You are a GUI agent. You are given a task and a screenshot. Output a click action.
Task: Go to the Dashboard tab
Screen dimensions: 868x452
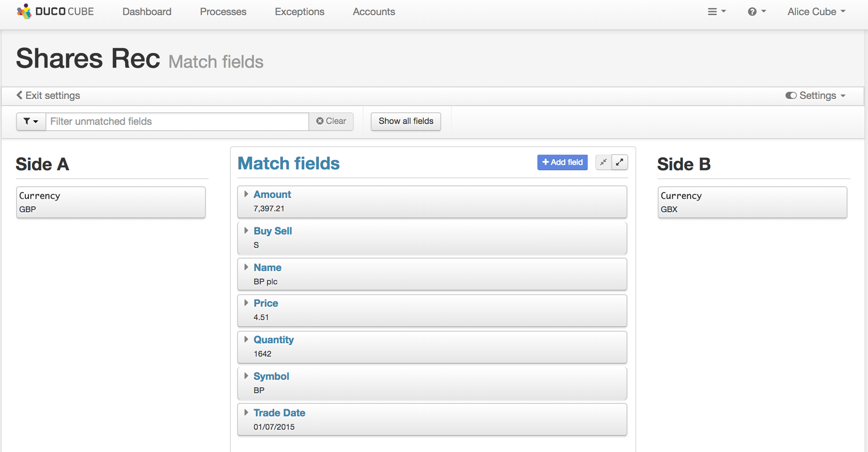click(x=147, y=12)
